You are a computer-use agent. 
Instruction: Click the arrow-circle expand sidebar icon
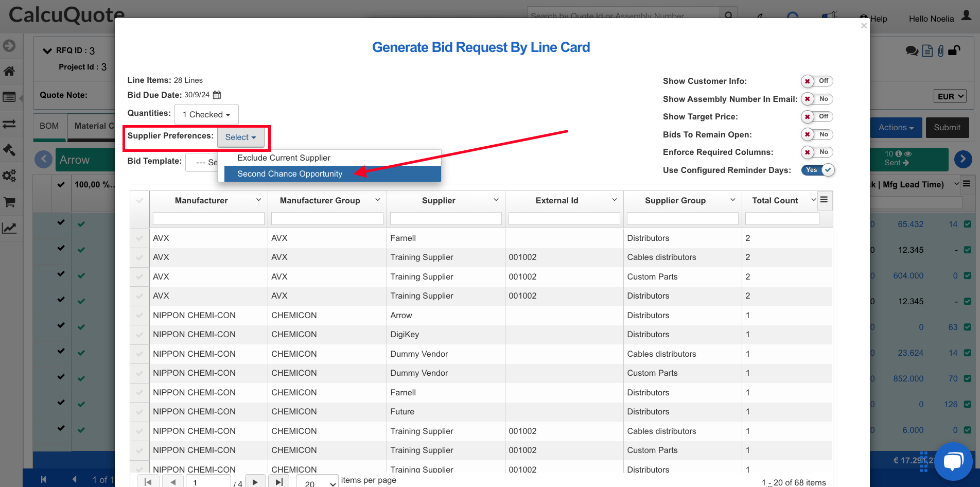[9, 46]
